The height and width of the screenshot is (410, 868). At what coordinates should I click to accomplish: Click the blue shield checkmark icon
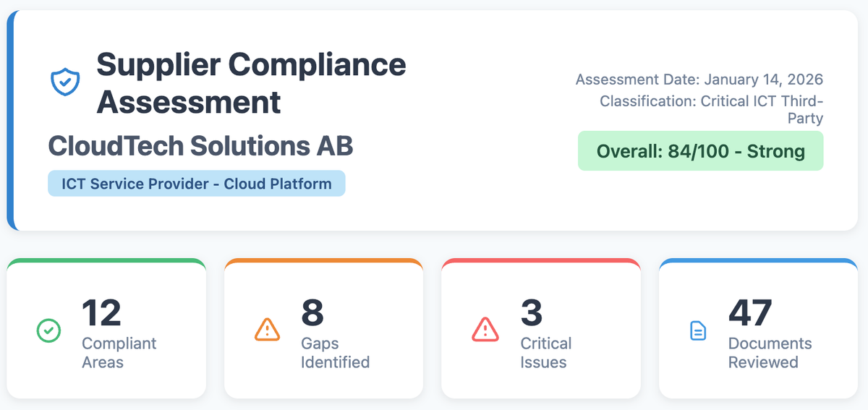[64, 82]
